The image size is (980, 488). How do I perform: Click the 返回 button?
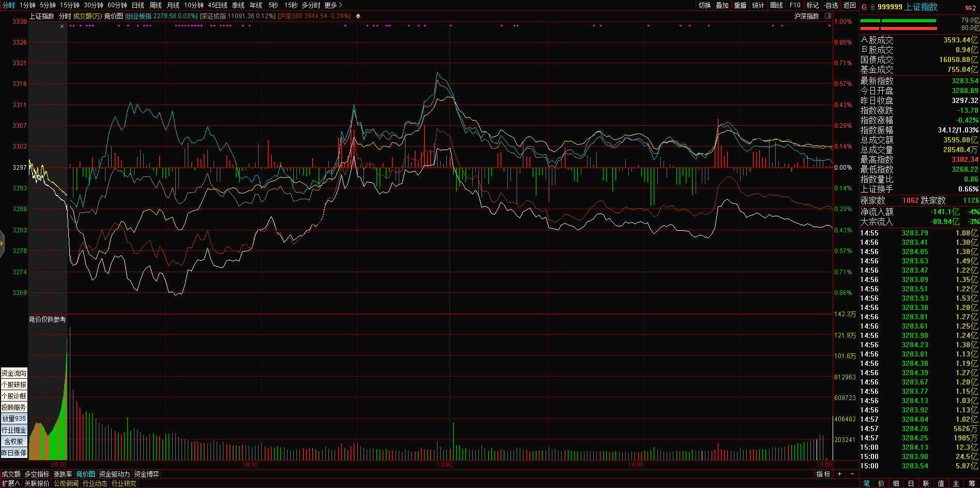coord(849,5)
